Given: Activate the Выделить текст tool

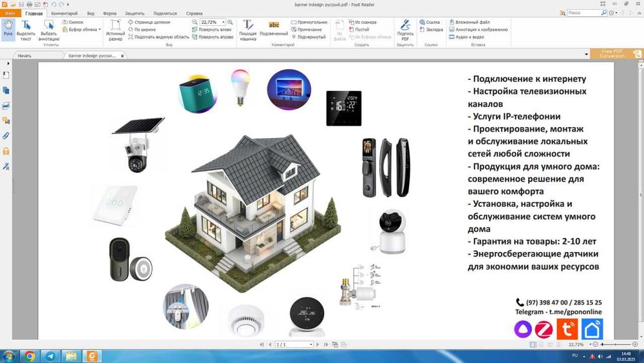Looking at the screenshot, I should pyautogui.click(x=26, y=30).
